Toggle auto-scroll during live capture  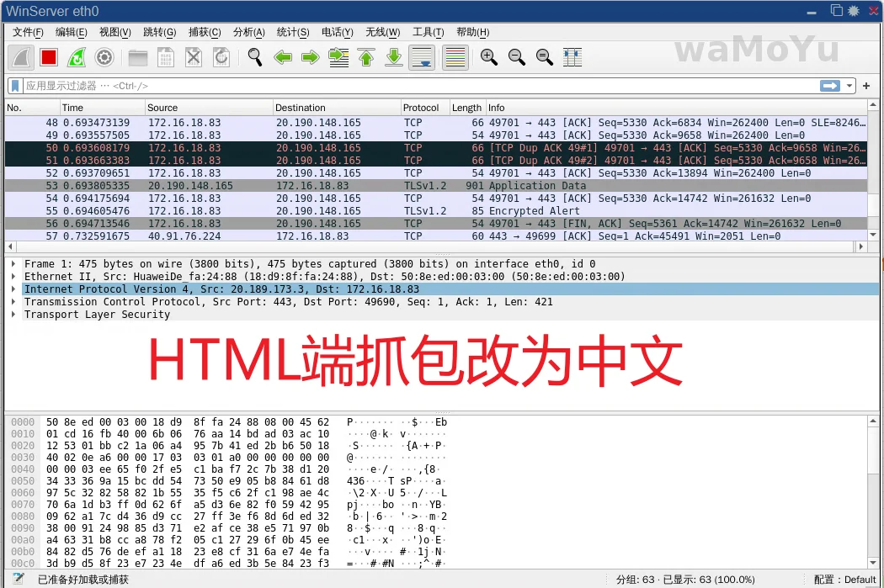[422, 57]
